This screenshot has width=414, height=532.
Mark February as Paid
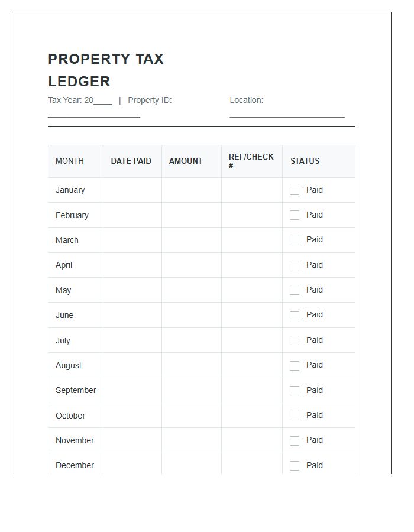tap(295, 215)
